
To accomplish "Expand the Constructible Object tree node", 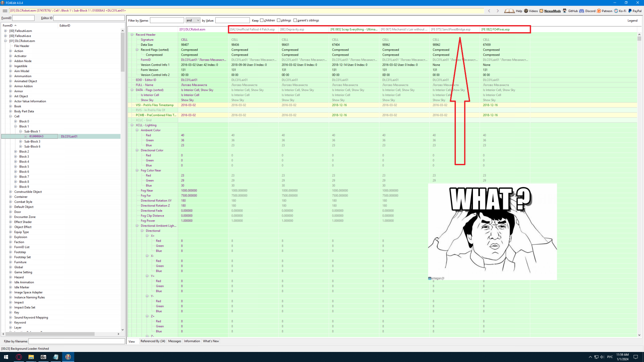I will click(10, 192).
